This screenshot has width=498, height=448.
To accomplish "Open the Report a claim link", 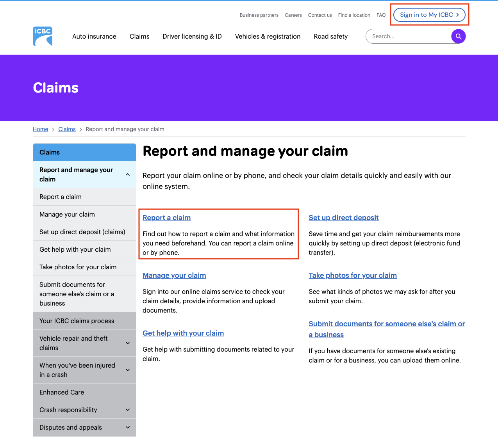I will click(x=166, y=217).
